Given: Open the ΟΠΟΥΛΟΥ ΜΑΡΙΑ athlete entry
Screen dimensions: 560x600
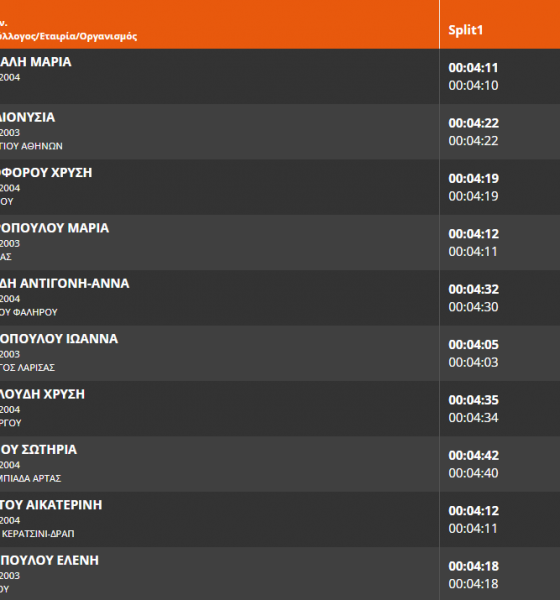Looking at the screenshot, I should pos(54,228).
